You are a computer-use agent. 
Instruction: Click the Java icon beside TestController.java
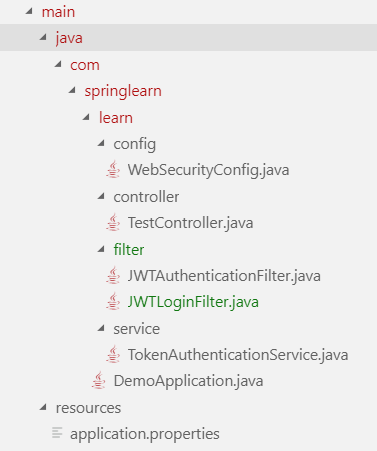(113, 223)
